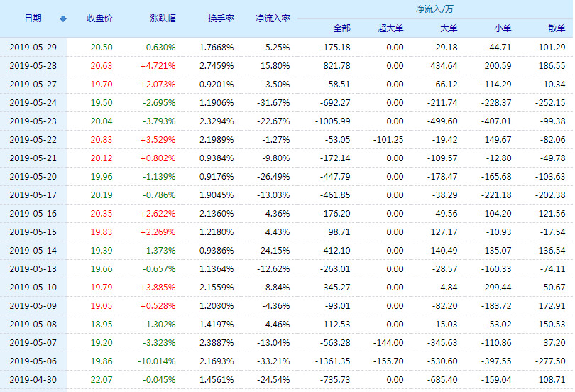Click total net inflow 821.78
Viewport: 575px width, 392px height.
tap(336, 65)
